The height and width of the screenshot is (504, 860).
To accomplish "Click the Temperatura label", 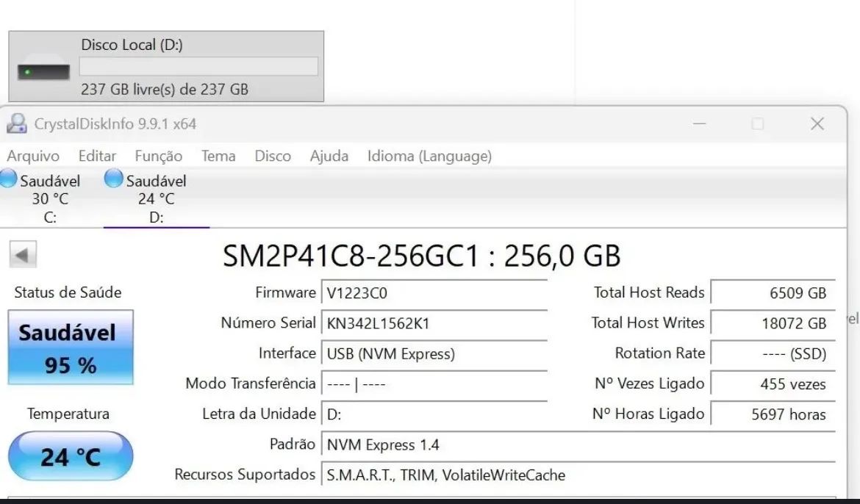I will pyautogui.click(x=68, y=414).
